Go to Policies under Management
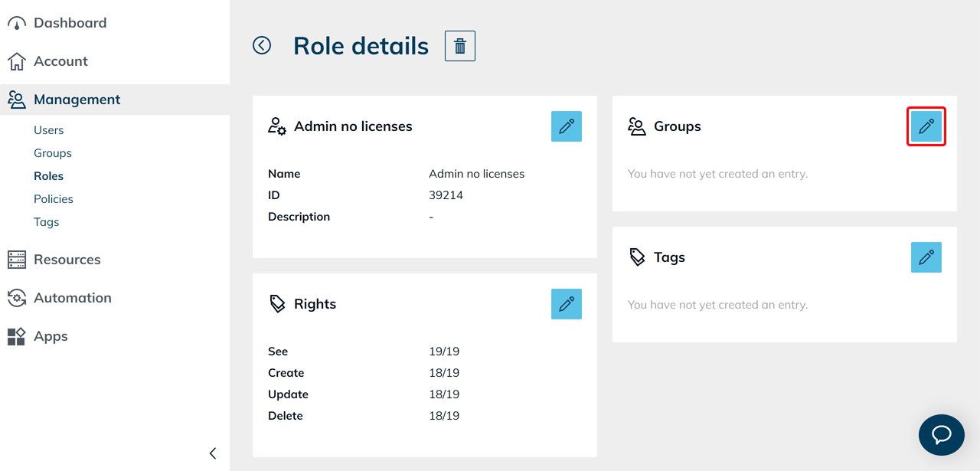Viewport: 980px width, 471px height. [x=54, y=199]
